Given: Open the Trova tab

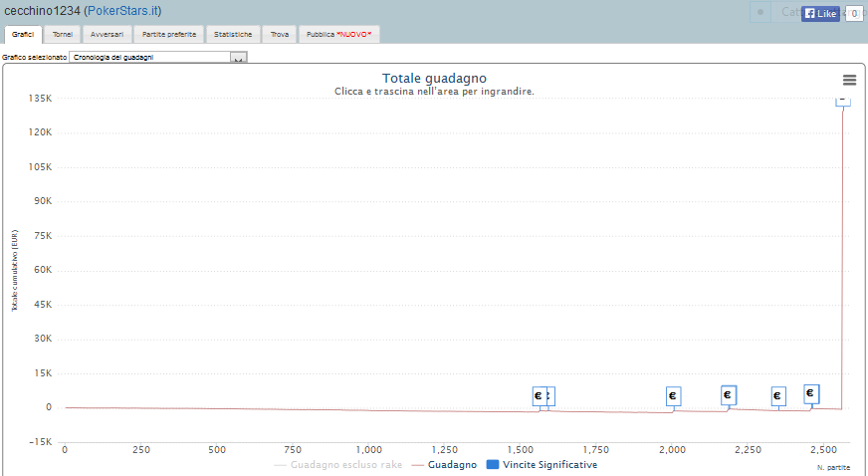Looking at the screenshot, I should coord(280,34).
